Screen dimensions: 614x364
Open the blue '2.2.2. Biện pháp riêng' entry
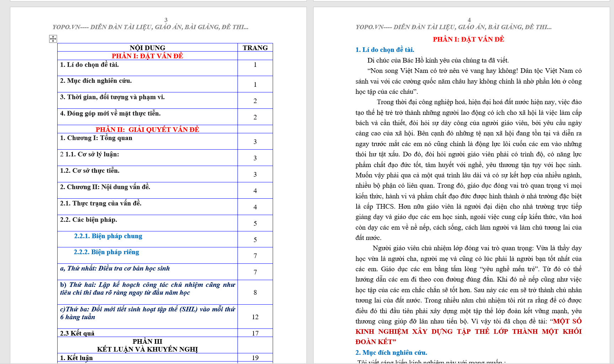106,252
